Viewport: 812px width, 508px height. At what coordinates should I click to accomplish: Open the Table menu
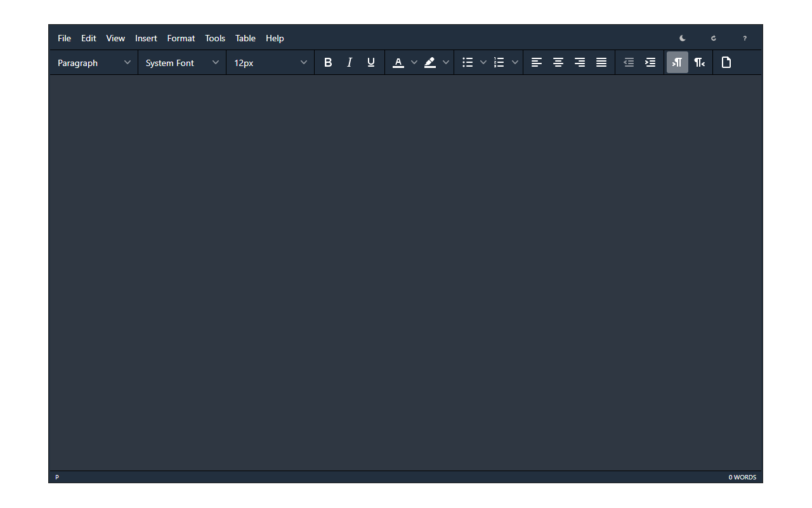pyautogui.click(x=246, y=38)
